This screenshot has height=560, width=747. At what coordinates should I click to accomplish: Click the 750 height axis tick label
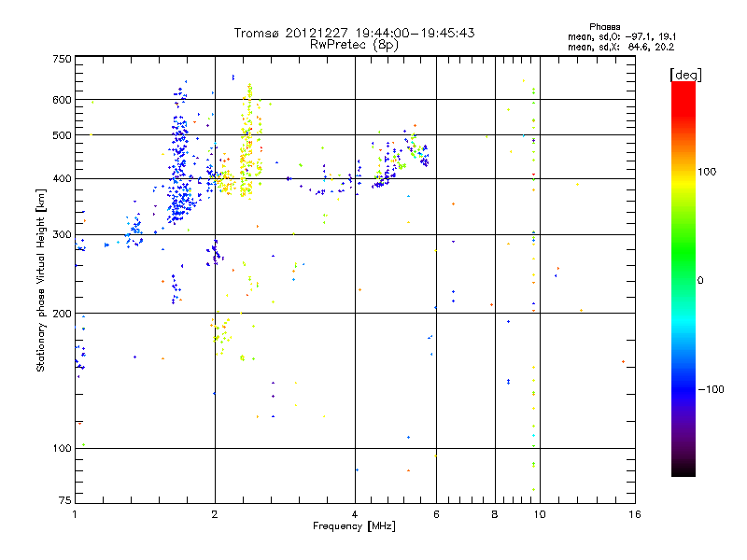click(x=61, y=59)
